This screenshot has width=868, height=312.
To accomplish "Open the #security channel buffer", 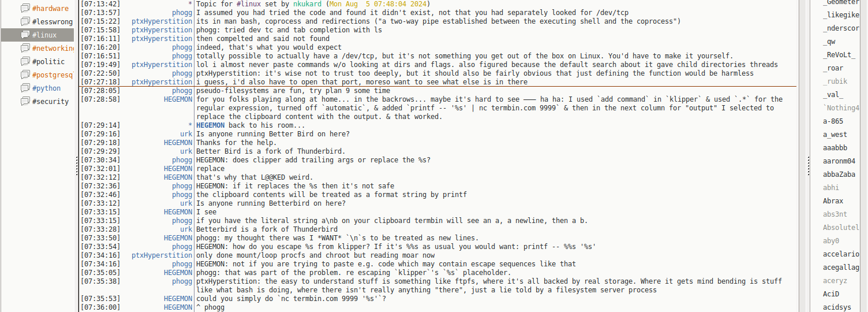I will 50,102.
